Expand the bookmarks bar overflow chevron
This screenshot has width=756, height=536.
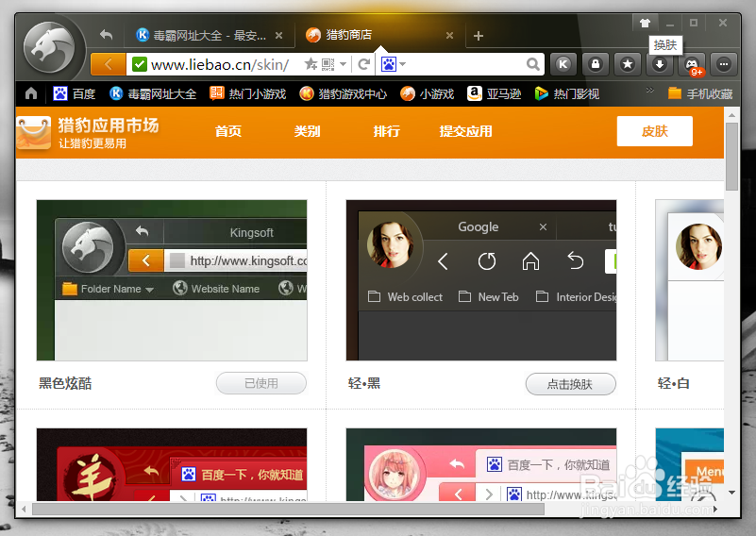[650, 90]
